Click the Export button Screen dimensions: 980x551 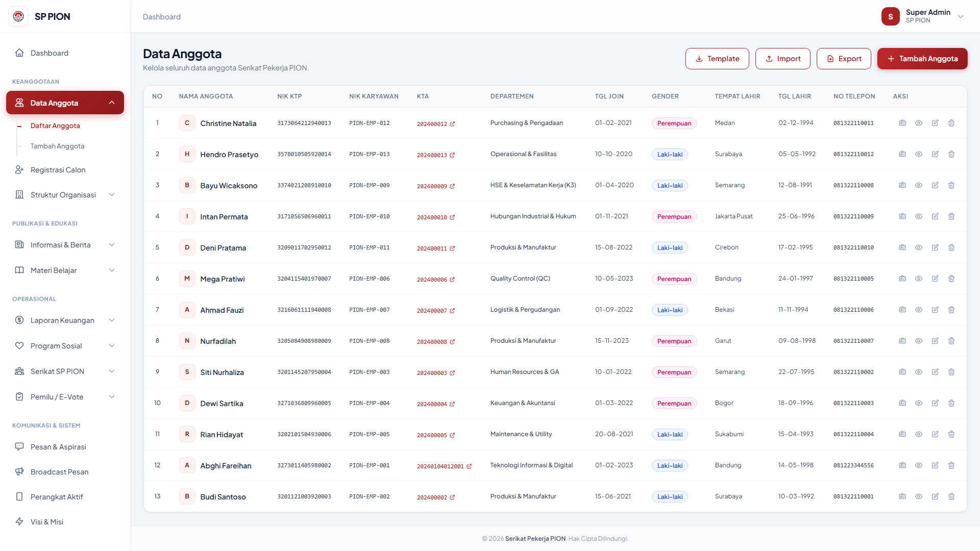844,59
